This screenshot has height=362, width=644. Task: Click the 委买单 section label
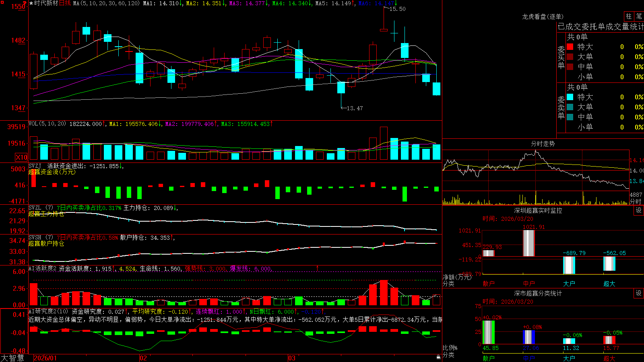pos(561,58)
